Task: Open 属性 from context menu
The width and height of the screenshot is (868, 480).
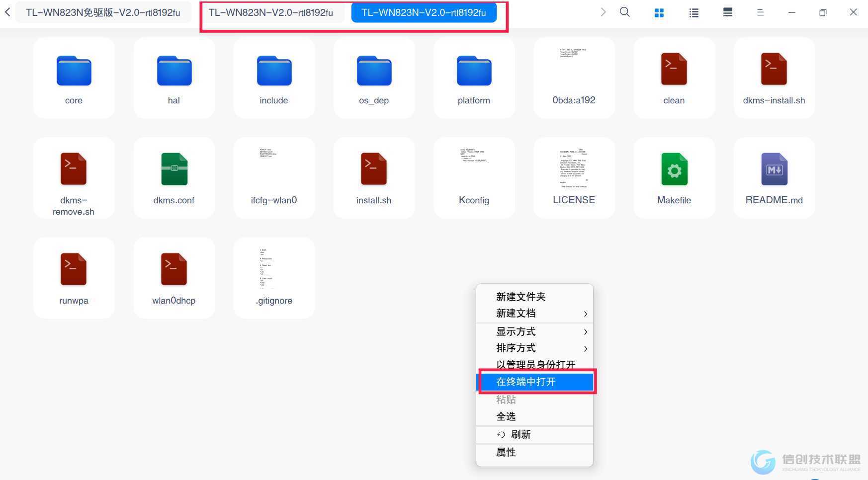Action: click(534, 452)
